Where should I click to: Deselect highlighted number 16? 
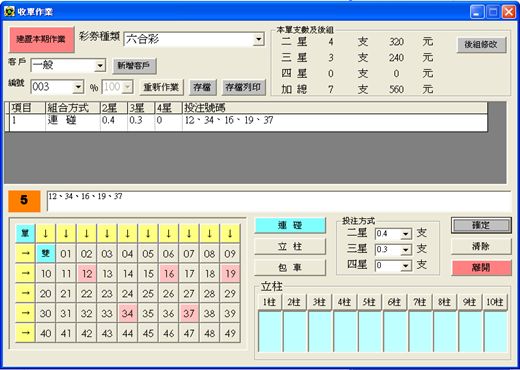tap(169, 273)
